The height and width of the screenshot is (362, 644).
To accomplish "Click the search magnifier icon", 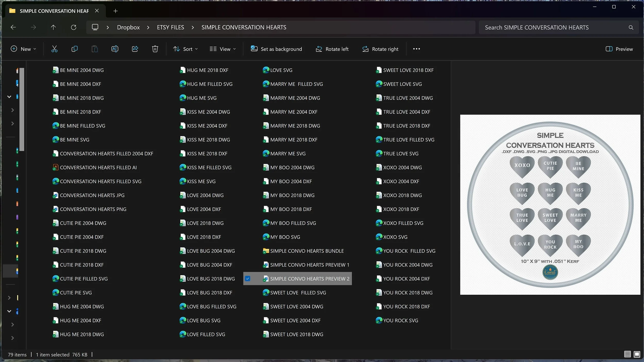I will click(631, 28).
